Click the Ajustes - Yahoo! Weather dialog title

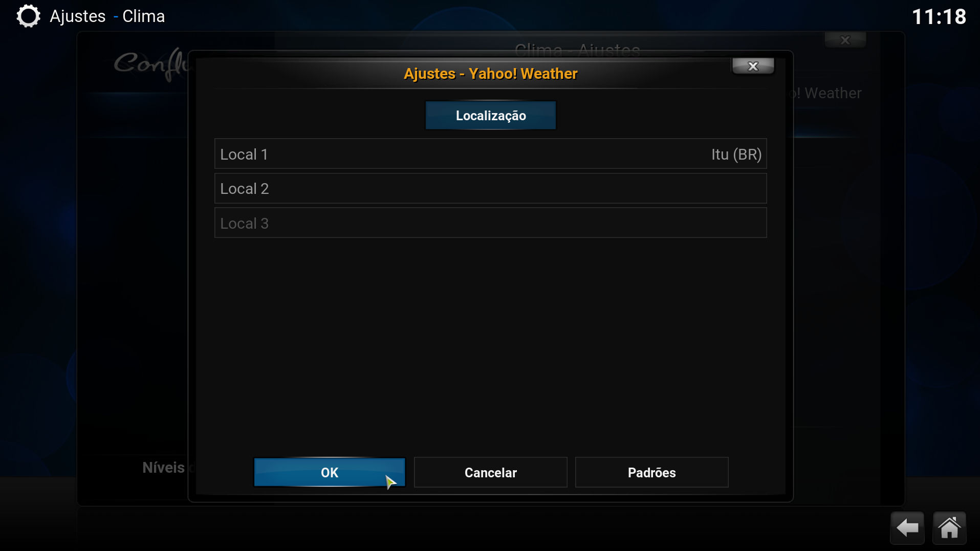click(x=490, y=74)
